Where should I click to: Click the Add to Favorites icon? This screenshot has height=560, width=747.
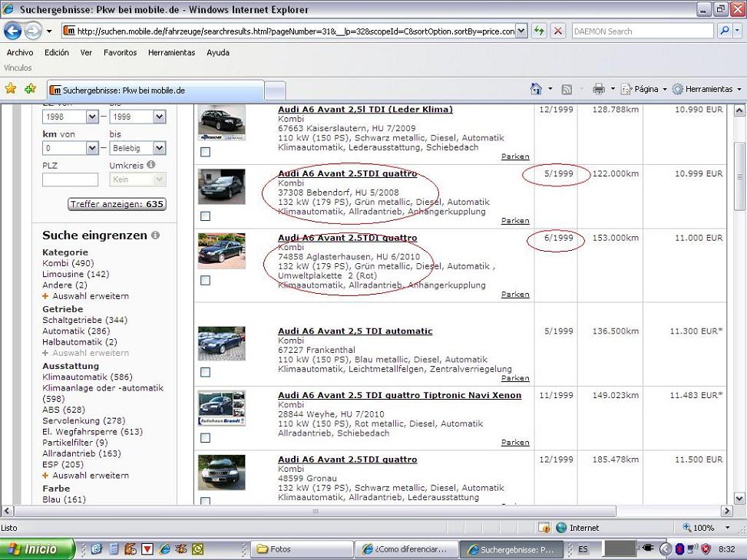(30, 88)
